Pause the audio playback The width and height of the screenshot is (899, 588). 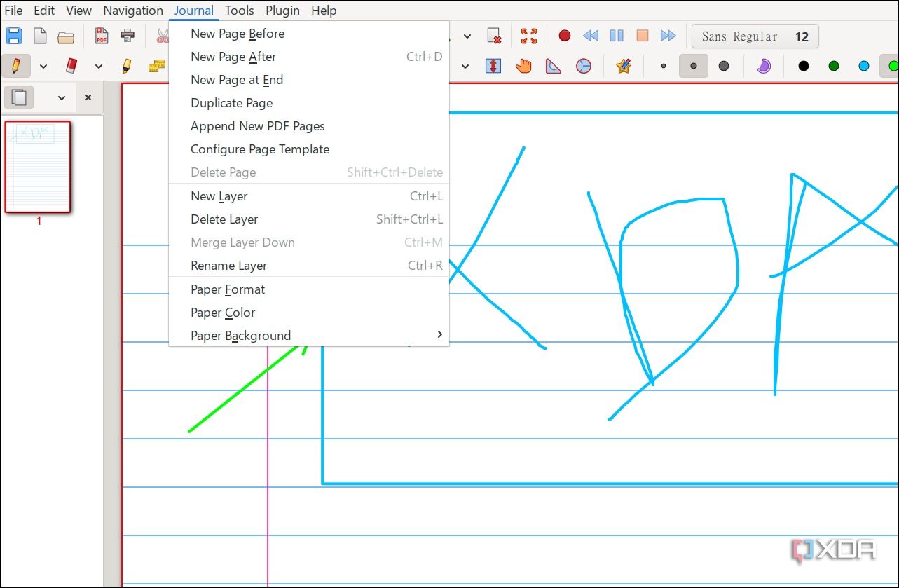pyautogui.click(x=617, y=36)
